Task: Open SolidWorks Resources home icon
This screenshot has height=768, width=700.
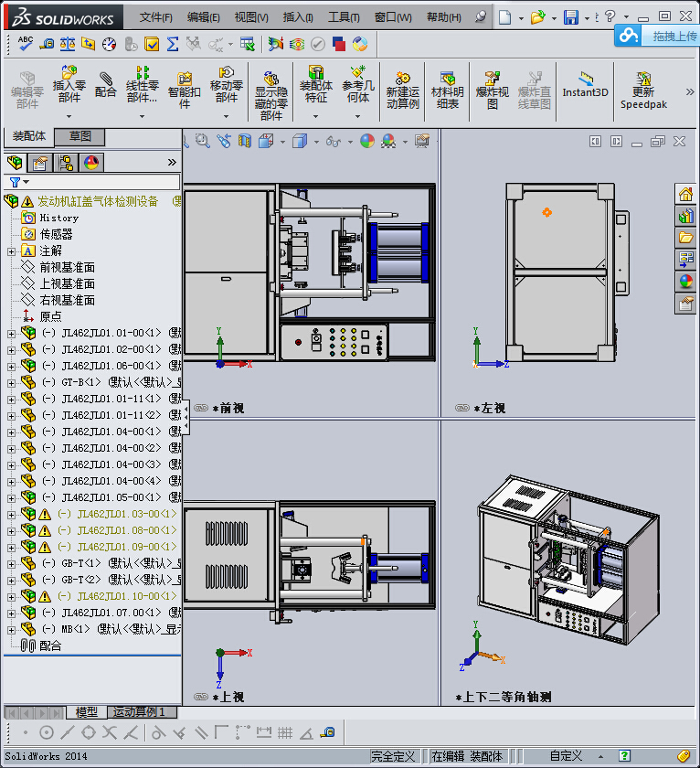Action: click(x=685, y=194)
